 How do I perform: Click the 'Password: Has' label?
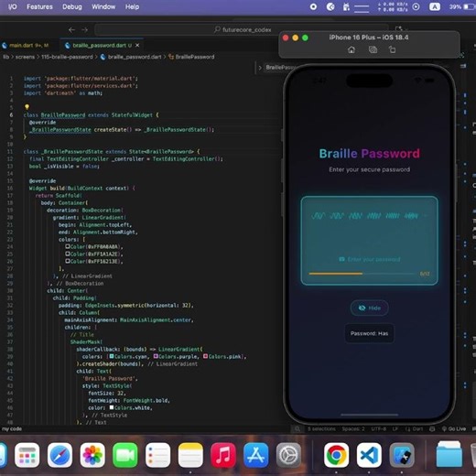[369, 333]
